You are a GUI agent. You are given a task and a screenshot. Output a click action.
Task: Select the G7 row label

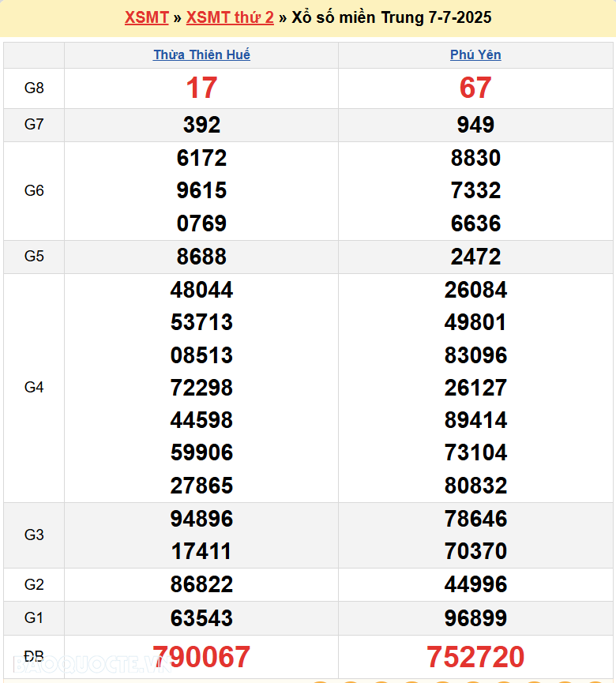34,125
